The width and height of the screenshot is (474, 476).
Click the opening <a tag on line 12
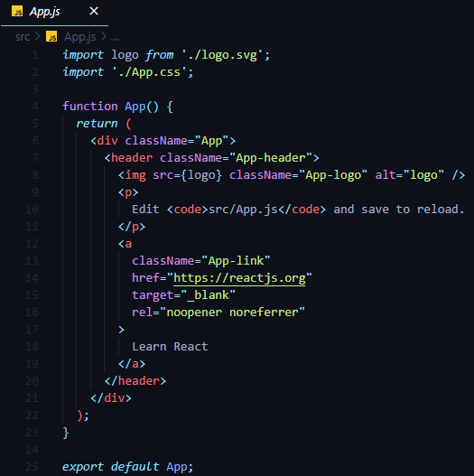click(x=125, y=244)
